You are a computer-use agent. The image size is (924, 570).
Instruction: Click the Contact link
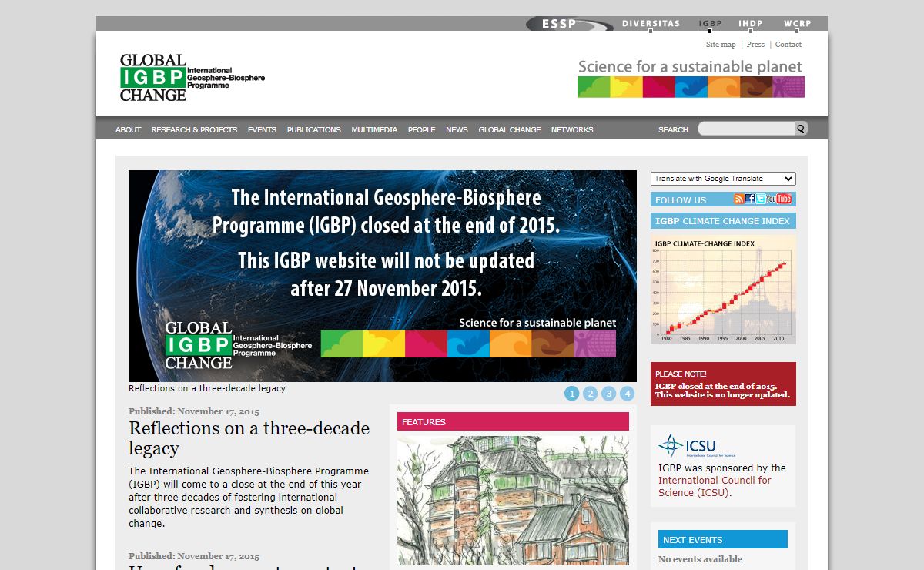pyautogui.click(x=788, y=45)
